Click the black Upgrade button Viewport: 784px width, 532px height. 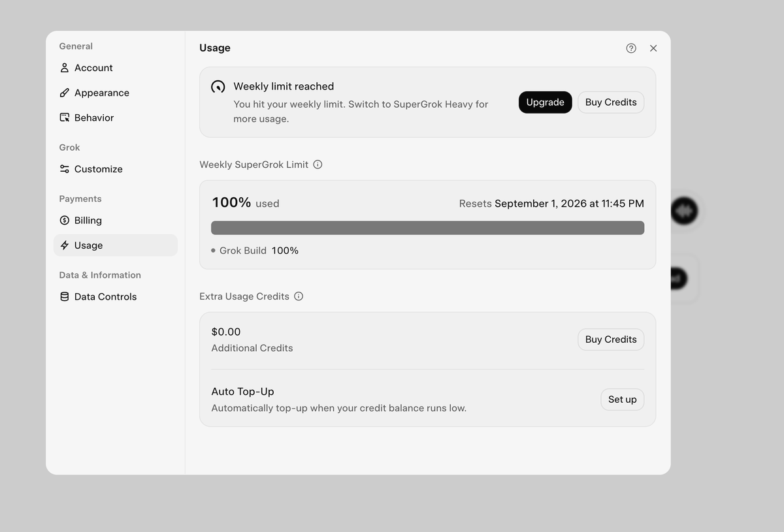pos(546,102)
